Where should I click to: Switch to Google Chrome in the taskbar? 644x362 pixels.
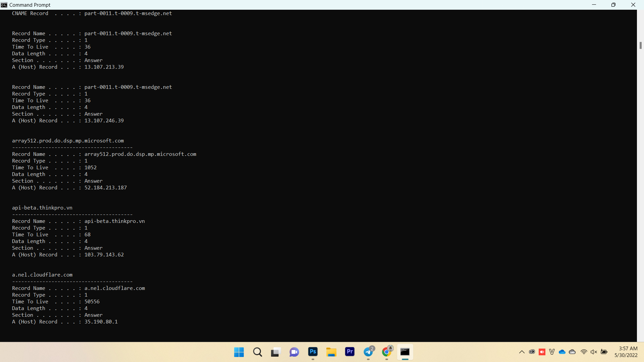coord(387,352)
